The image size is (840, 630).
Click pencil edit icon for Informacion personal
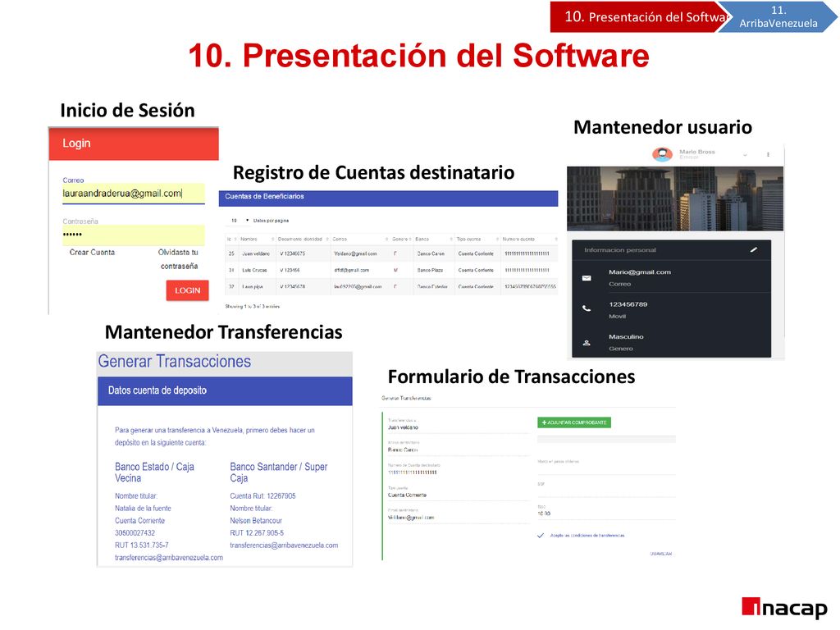[754, 249]
